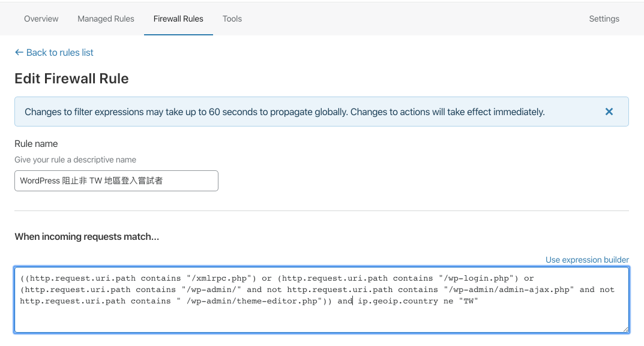Click the "Rule name" field label
The image size is (644, 346).
tap(36, 144)
